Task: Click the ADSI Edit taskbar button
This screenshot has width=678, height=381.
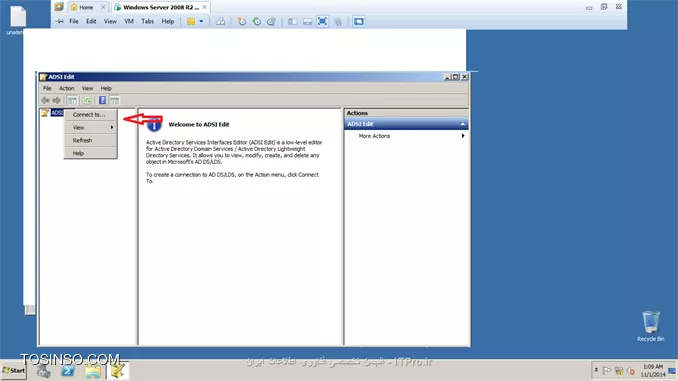Action: coord(118,371)
